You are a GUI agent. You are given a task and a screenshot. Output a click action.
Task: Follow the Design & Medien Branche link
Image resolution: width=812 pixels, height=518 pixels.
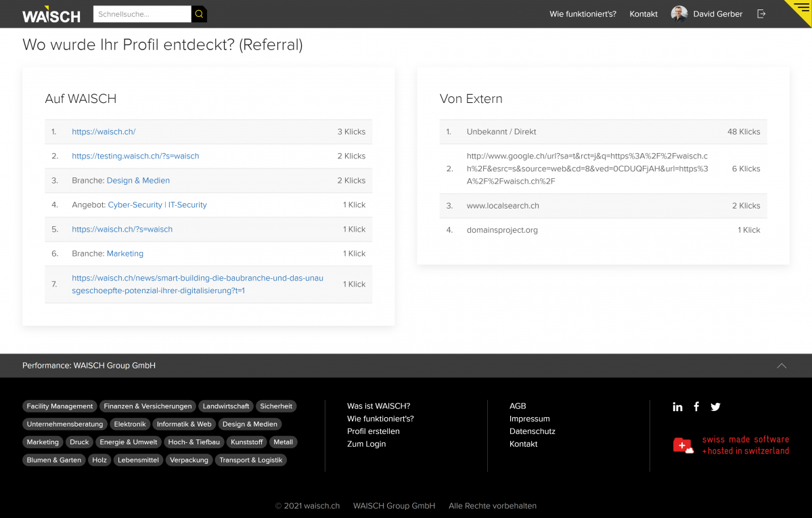tap(138, 181)
